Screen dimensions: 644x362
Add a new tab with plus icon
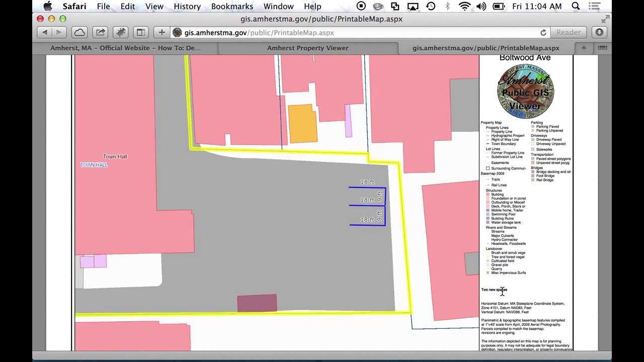[584, 48]
